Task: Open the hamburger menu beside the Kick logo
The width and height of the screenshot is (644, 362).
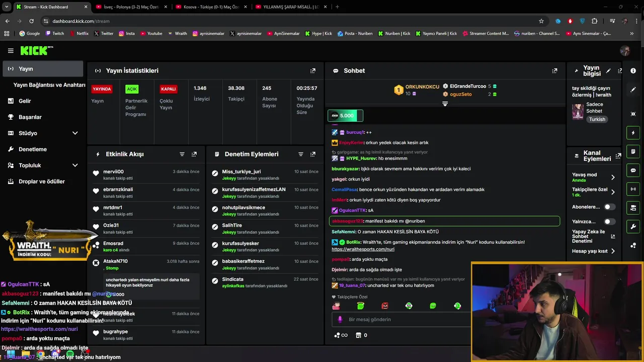Action: point(11,51)
